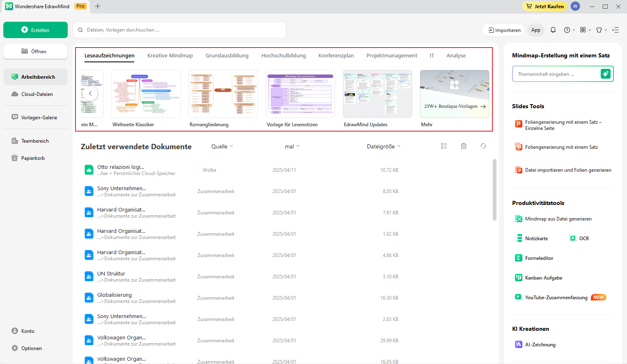Click Jetzt Kaufen button
Image resolution: width=627 pixels, height=364 pixels.
545,6
